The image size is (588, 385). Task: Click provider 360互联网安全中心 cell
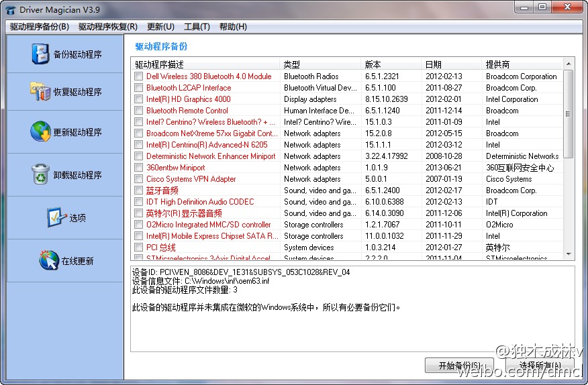pos(520,168)
